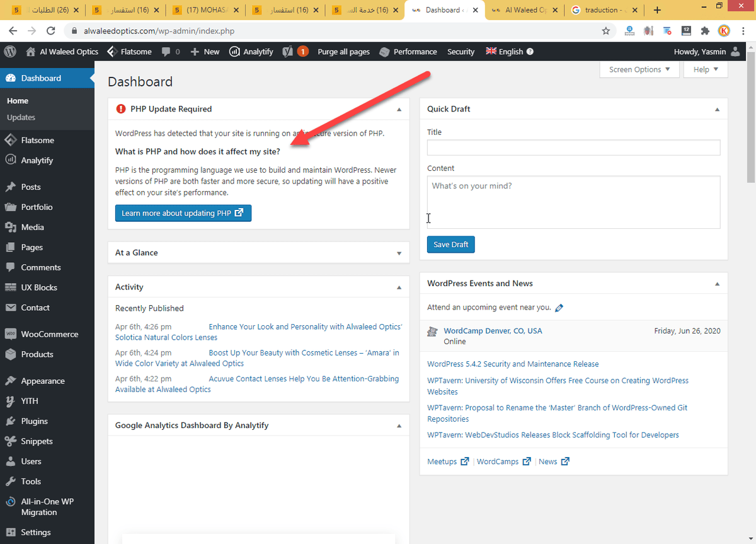This screenshot has width=756, height=544.
Task: Open Chrome extensions puzzle icon
Action: coord(705,30)
